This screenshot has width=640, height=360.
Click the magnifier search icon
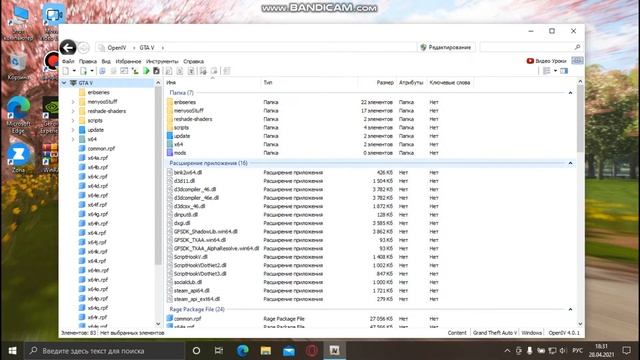pos(577,47)
